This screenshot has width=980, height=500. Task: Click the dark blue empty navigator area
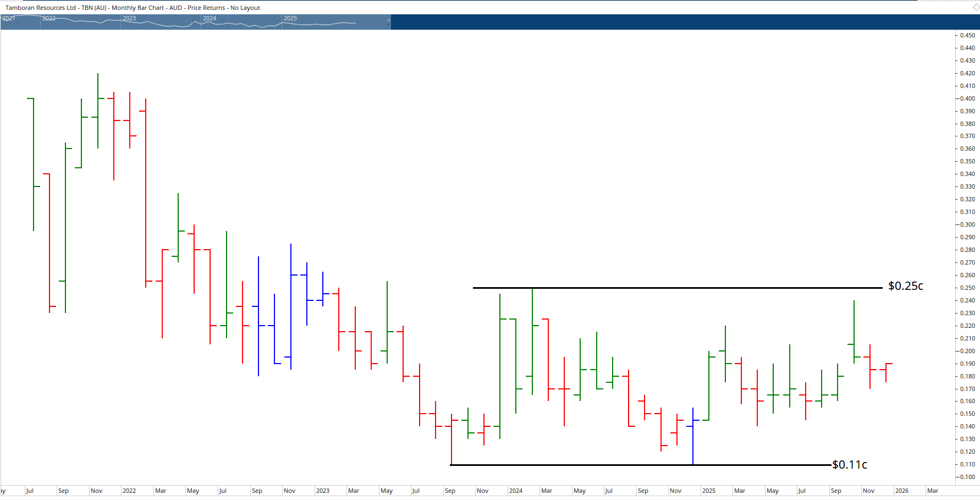click(x=660, y=22)
